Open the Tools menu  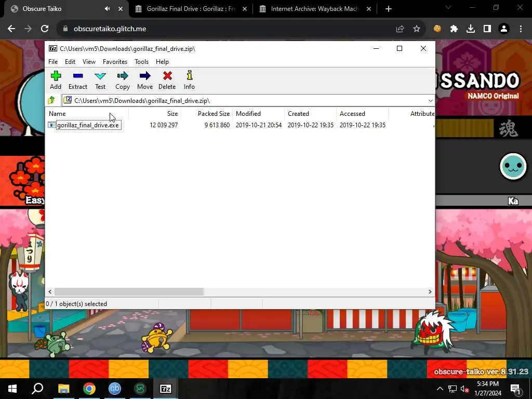[141, 62]
